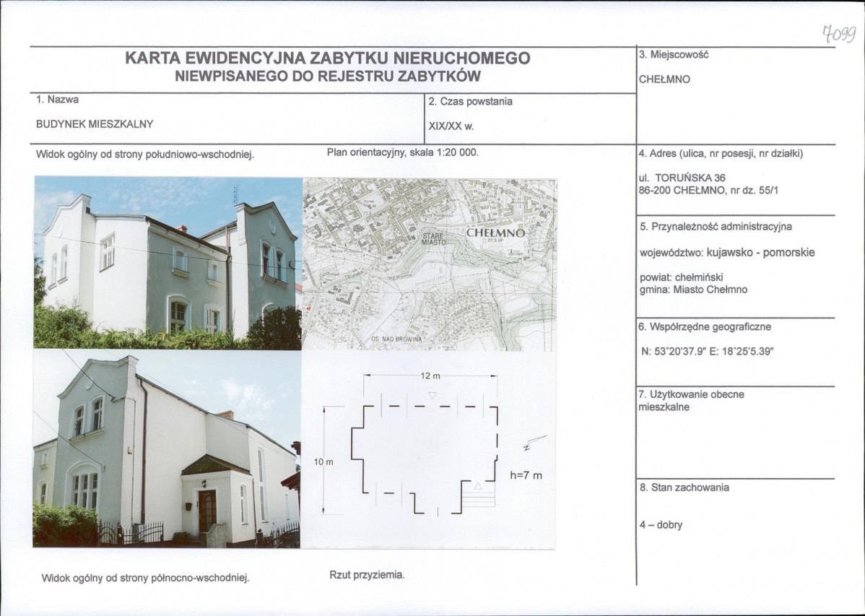Open the southeast view building photo
Screen dimensions: 865x616
pyautogui.click(x=168, y=263)
